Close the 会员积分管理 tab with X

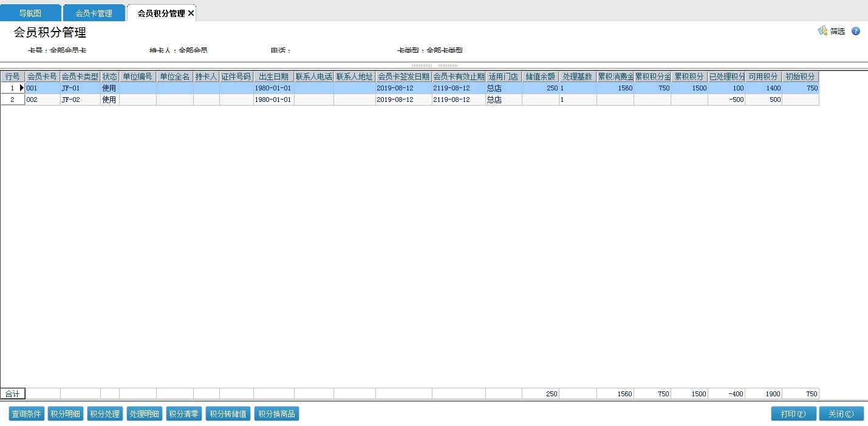click(191, 13)
